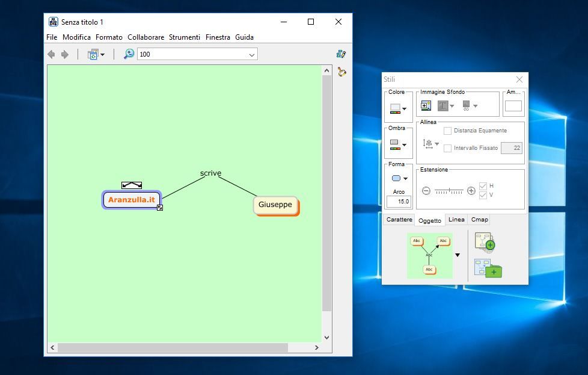
Task: Select the Aranzulla.it concept node
Action: pyautogui.click(x=132, y=200)
